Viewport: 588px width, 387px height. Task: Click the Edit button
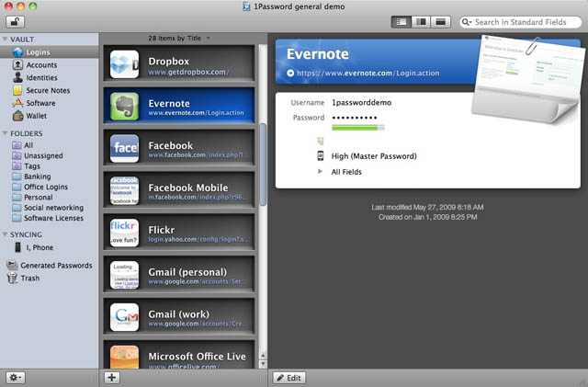[x=289, y=378]
